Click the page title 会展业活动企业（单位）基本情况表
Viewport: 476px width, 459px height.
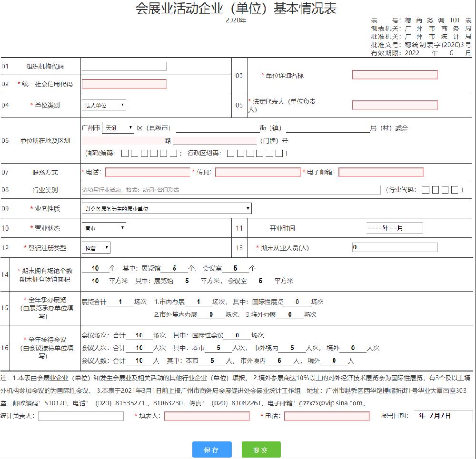coord(236,8)
